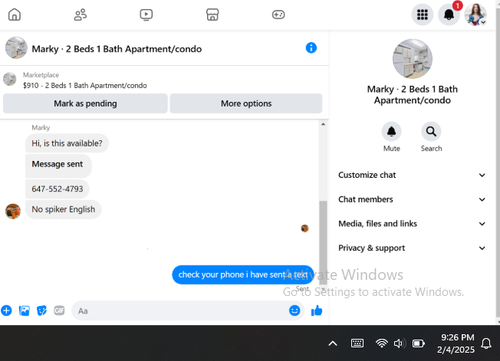Click the 'Message sent' bubble
Screen dimensions: 500x361
(x=58, y=166)
